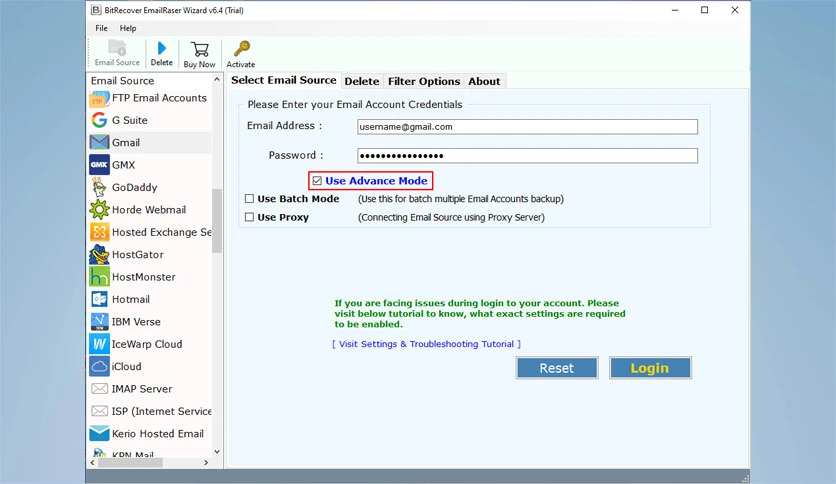Switch to Select Email Source tab
836x484 pixels.
(284, 80)
